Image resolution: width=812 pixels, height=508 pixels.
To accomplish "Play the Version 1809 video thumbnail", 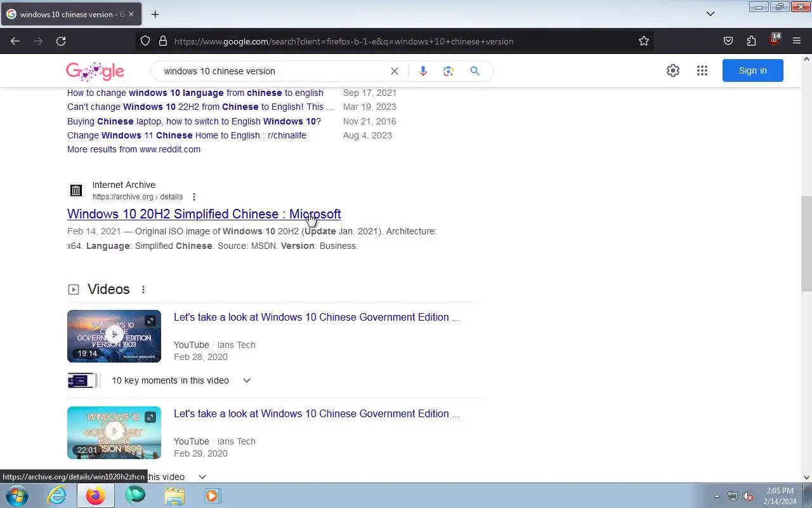I will [x=114, y=432].
